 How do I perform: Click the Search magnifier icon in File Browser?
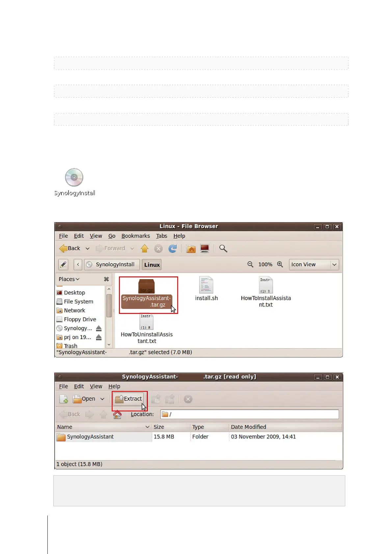coord(223,249)
